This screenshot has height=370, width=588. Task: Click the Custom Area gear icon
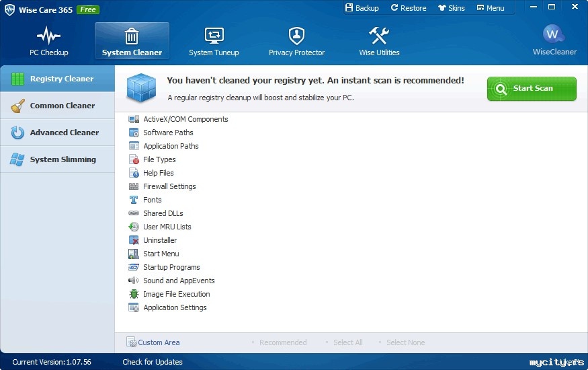pos(132,342)
